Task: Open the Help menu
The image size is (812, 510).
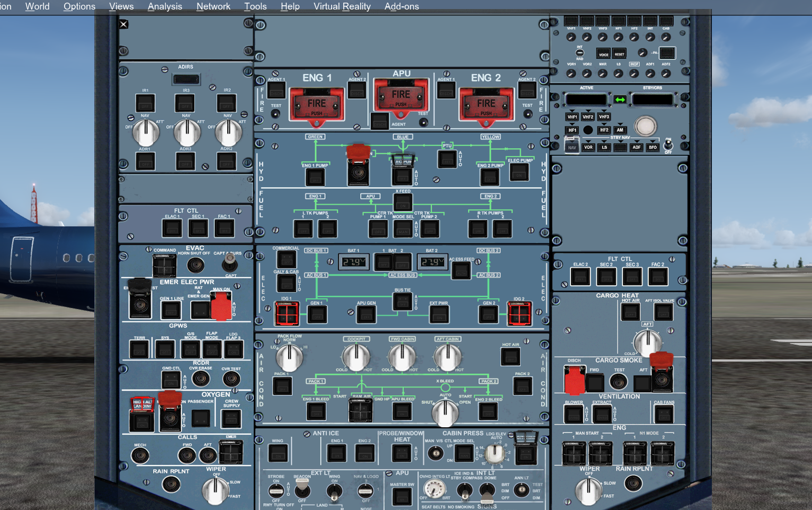Action: click(290, 6)
